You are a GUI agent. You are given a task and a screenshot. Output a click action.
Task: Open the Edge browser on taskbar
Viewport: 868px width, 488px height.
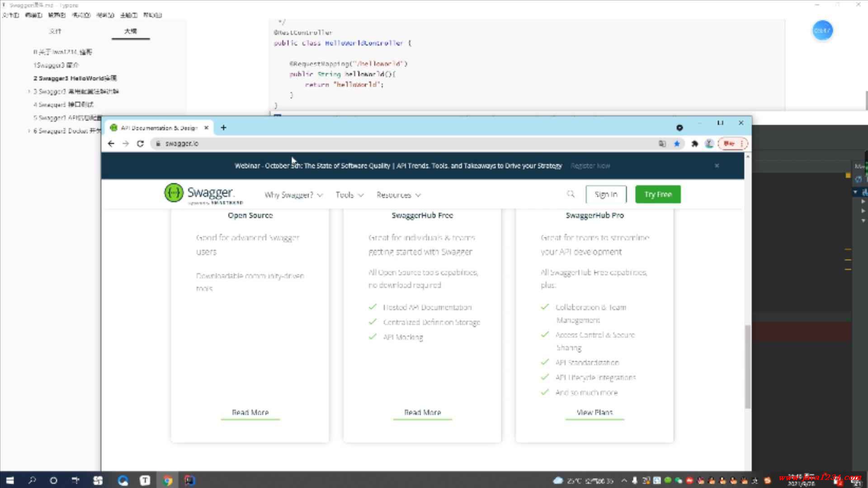click(x=123, y=480)
